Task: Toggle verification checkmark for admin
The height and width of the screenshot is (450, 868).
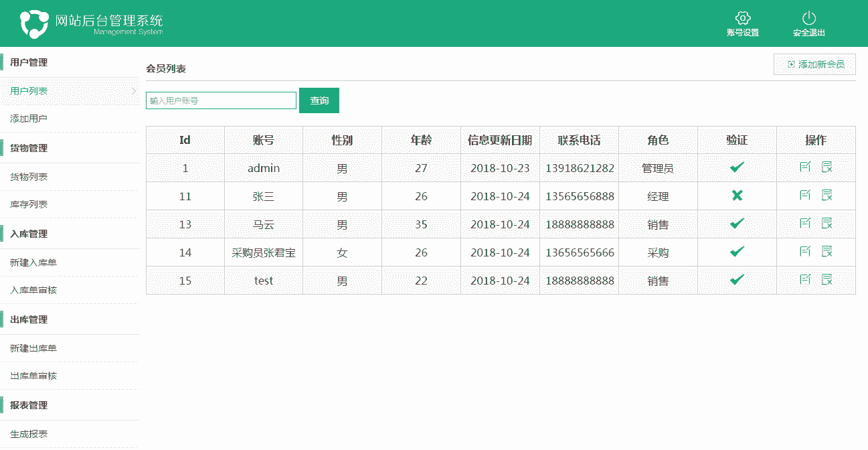Action: coord(737,167)
